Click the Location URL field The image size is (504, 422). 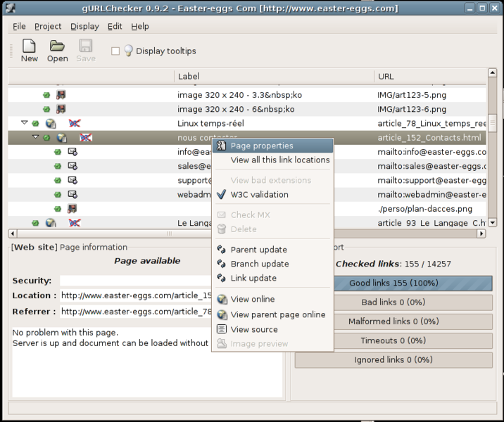[136, 295]
